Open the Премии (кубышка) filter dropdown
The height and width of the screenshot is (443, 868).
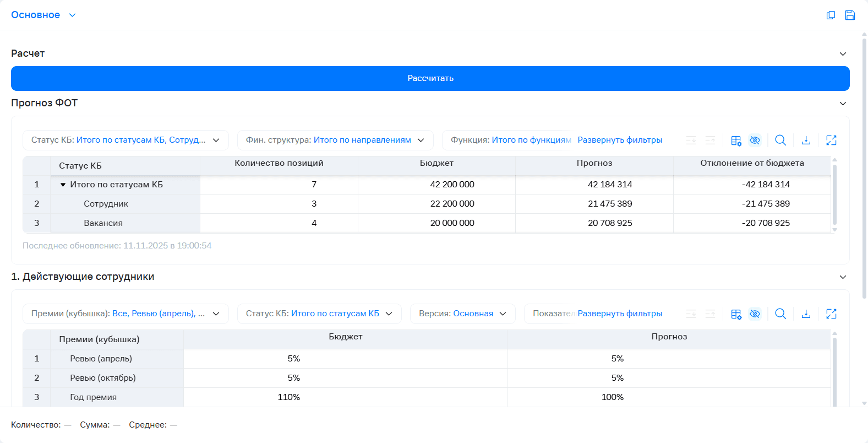pyautogui.click(x=125, y=314)
